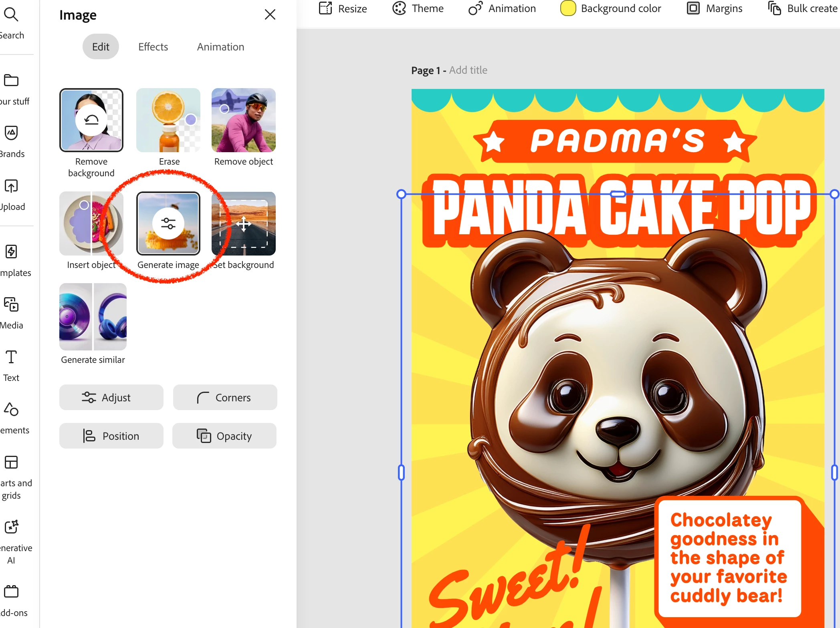Open the Opacity button

[224, 436]
